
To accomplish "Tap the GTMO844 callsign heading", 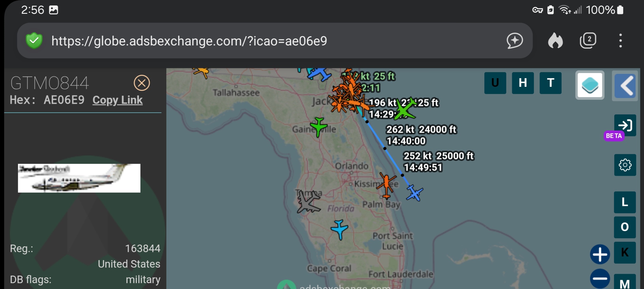I will pos(50,83).
